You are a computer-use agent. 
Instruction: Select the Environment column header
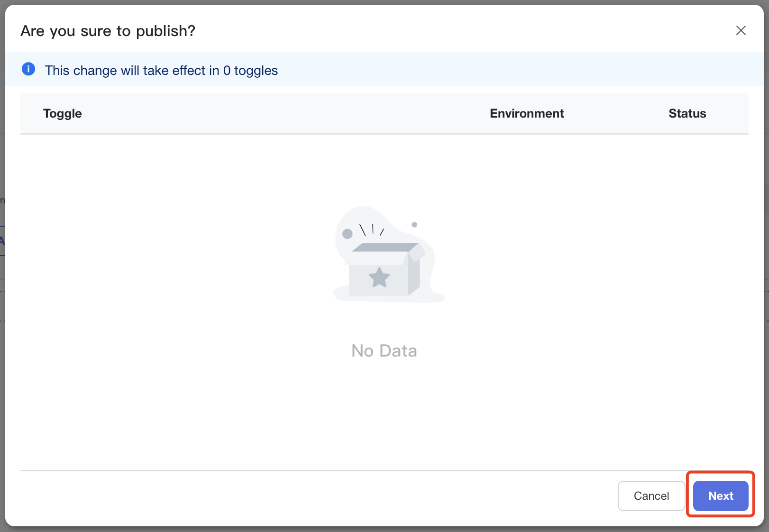coord(527,114)
